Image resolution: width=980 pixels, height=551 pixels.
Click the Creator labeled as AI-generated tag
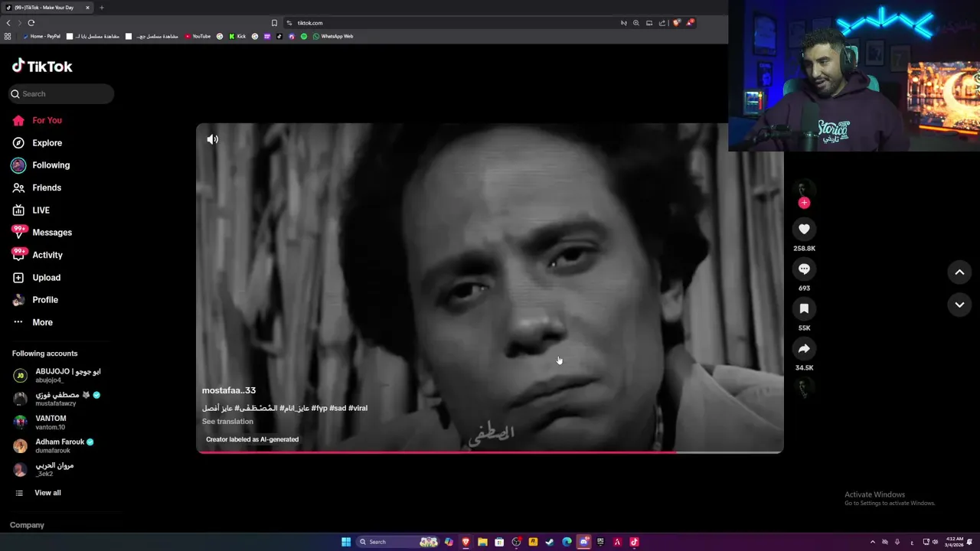[252, 439]
